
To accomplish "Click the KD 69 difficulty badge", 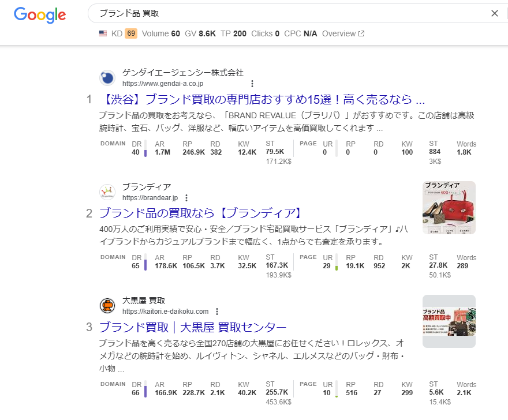I will tap(131, 33).
